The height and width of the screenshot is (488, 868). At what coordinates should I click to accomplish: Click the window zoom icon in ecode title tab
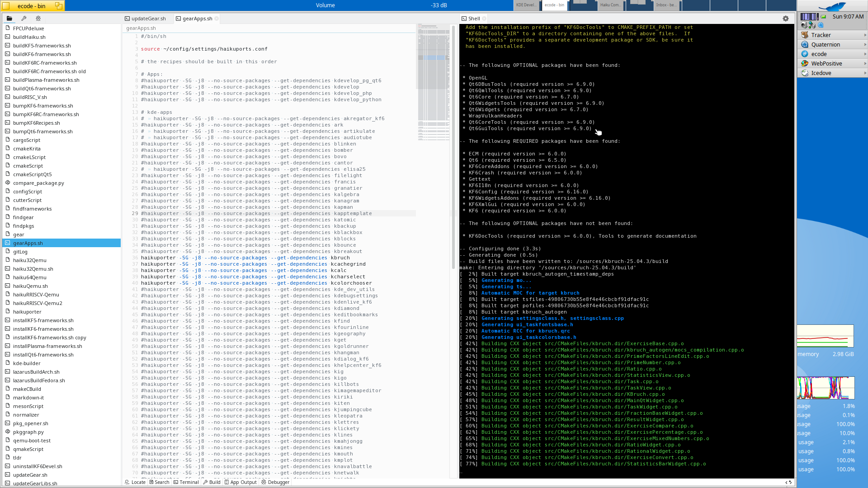coord(58,6)
